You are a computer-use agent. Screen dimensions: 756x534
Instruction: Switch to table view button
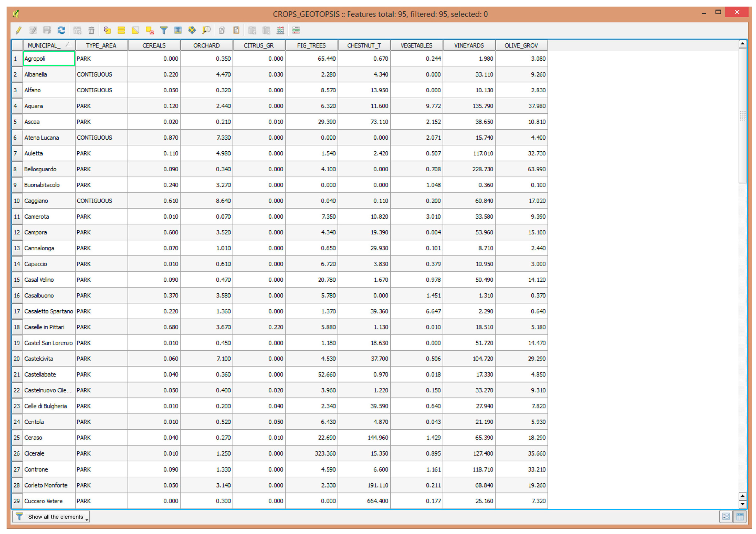click(x=740, y=517)
